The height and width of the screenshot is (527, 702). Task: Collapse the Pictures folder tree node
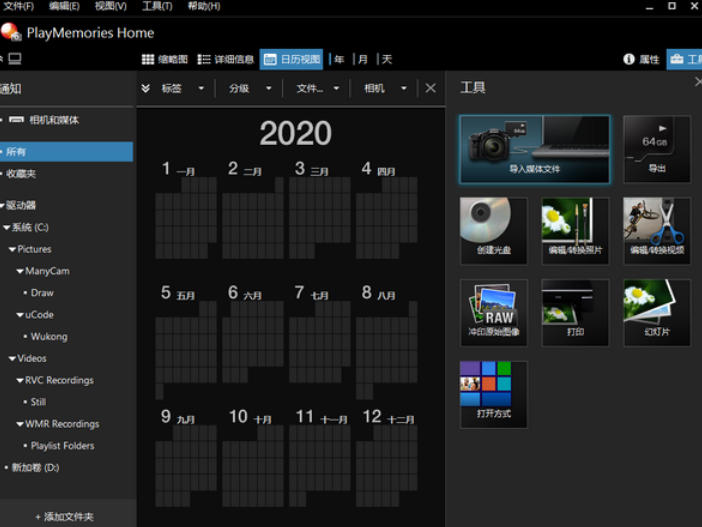coord(12,249)
